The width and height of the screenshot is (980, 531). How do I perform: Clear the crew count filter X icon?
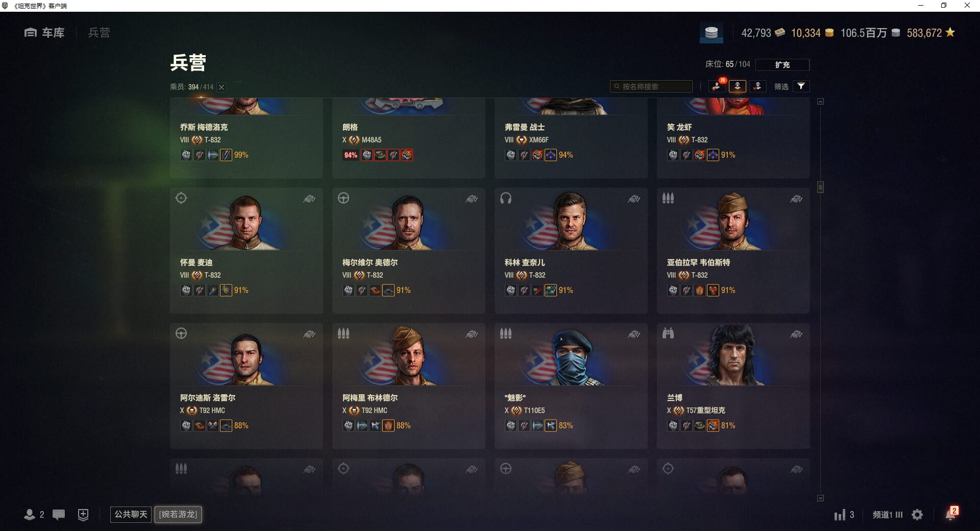[x=222, y=87]
